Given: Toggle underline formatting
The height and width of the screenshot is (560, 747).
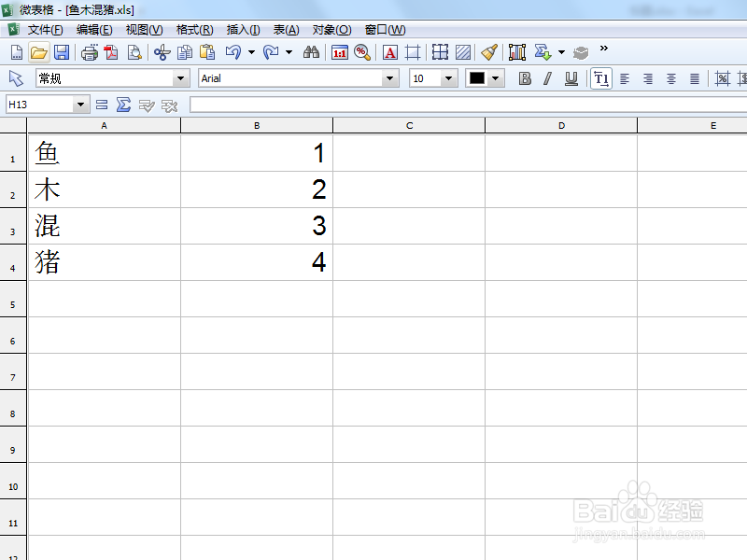Looking at the screenshot, I should coord(571,78).
